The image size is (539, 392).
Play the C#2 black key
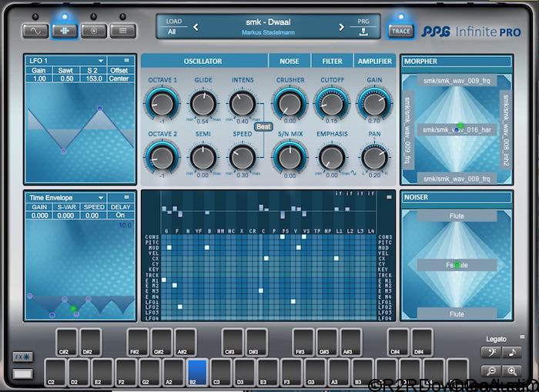(67, 342)
